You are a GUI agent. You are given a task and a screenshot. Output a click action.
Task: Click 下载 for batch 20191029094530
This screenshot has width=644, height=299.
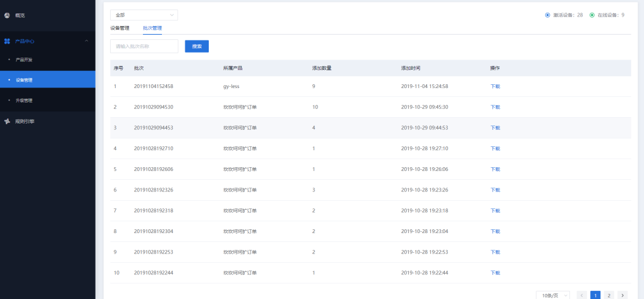tap(495, 107)
